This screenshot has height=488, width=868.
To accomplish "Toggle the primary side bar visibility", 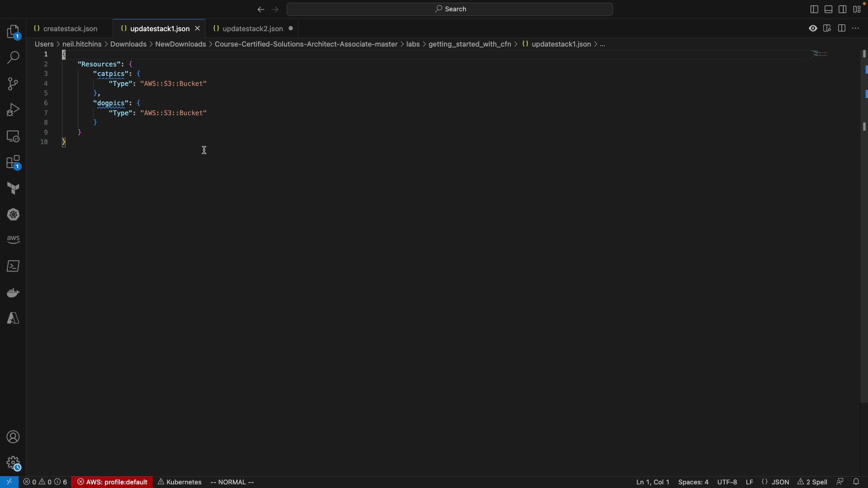I will [x=814, y=9].
